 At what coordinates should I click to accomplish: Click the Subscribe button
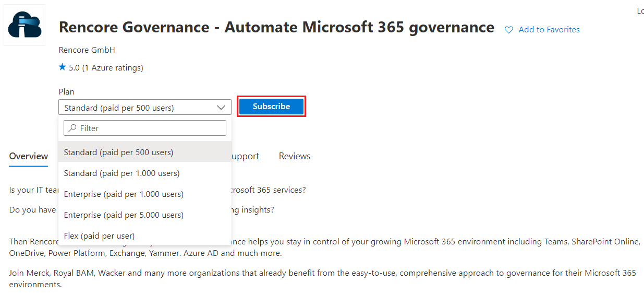(x=271, y=107)
